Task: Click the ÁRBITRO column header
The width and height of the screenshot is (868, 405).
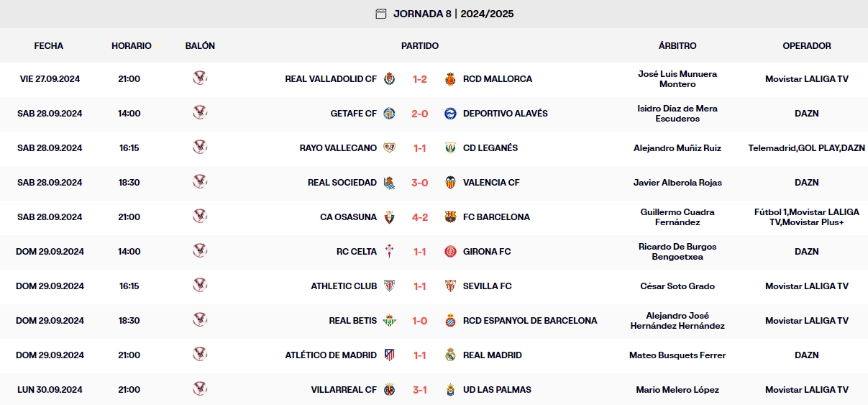Action: click(677, 46)
